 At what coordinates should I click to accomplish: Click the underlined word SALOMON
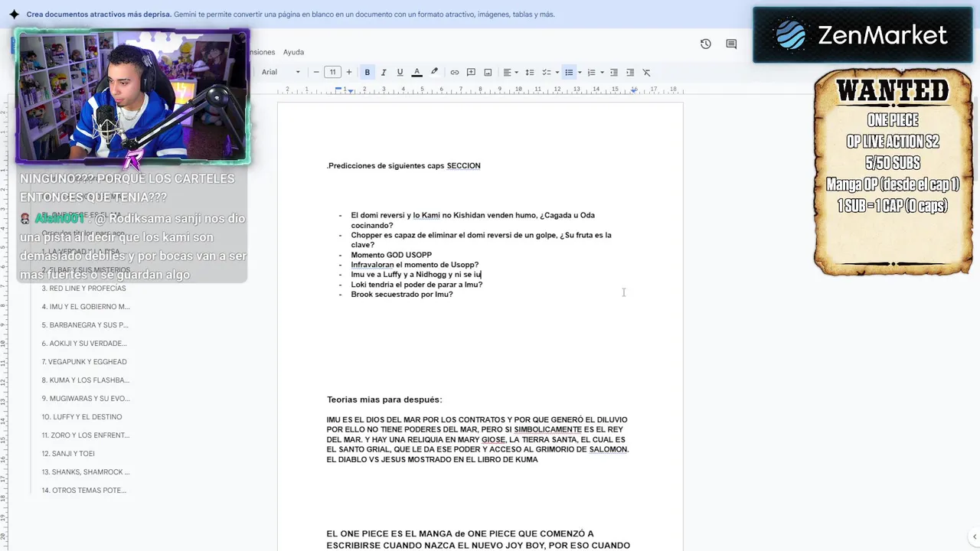pos(609,450)
